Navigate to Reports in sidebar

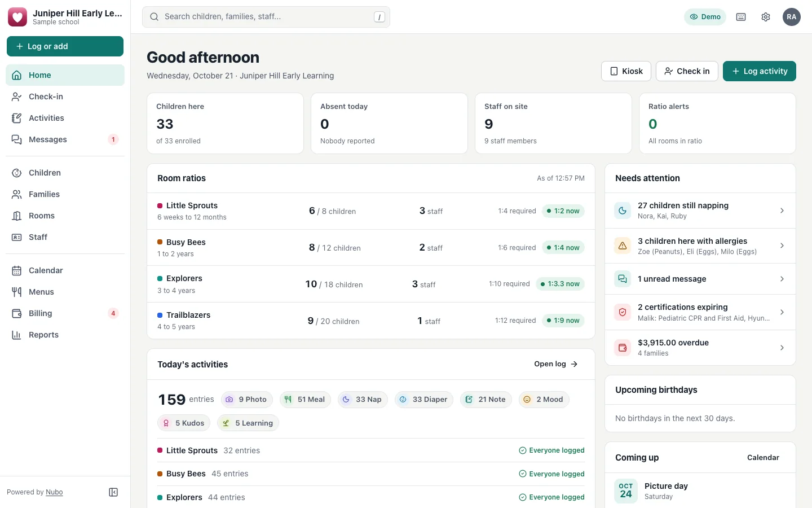pos(65,335)
